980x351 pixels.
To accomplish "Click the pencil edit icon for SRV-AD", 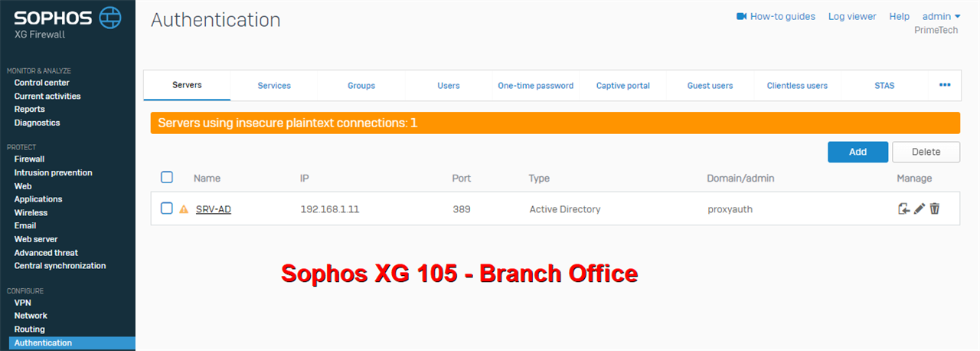I will 920,208.
